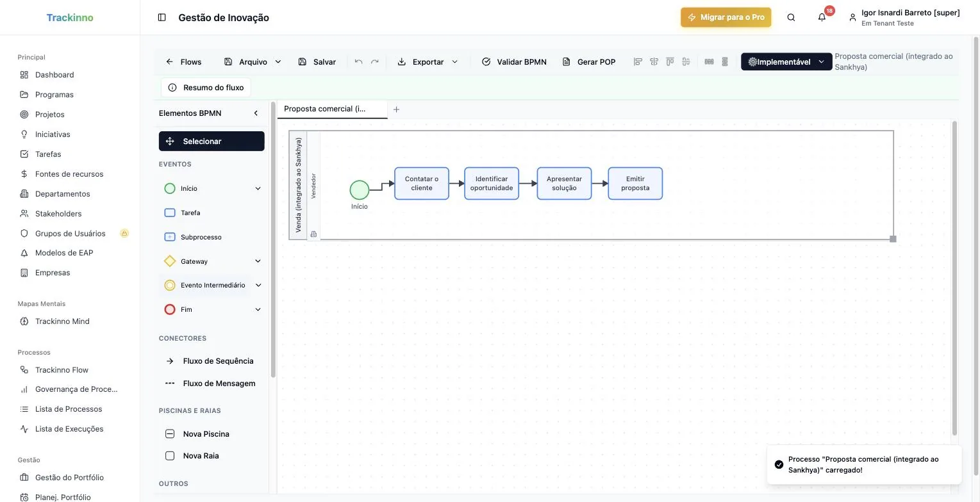Open the notifications bell
980x502 pixels.
822,17
